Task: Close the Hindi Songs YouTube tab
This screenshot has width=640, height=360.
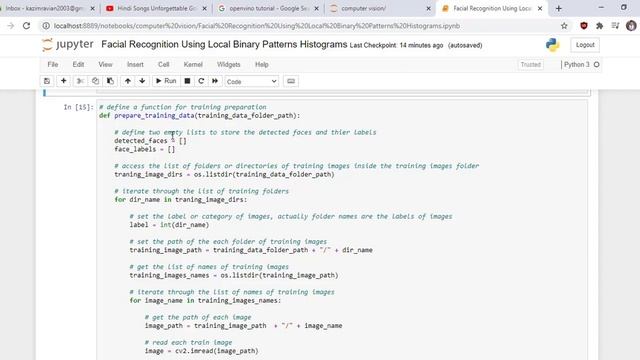Action: pos(204,8)
